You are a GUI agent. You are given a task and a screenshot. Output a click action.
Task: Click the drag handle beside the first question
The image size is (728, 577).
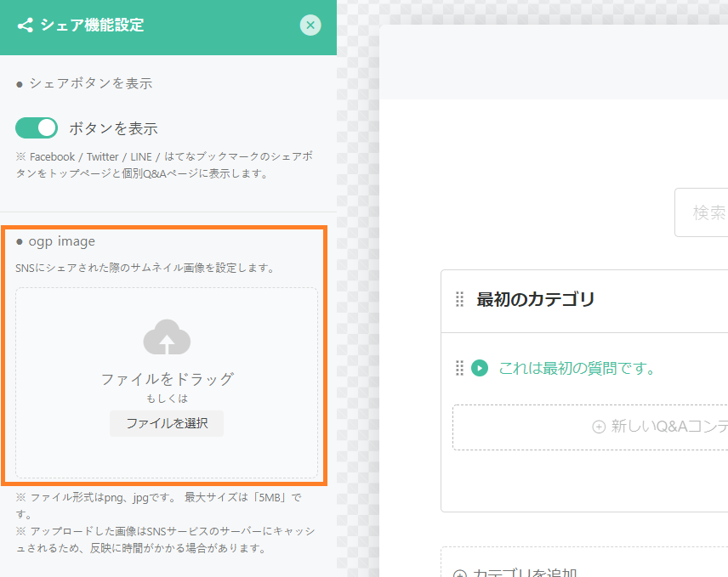coord(459,368)
